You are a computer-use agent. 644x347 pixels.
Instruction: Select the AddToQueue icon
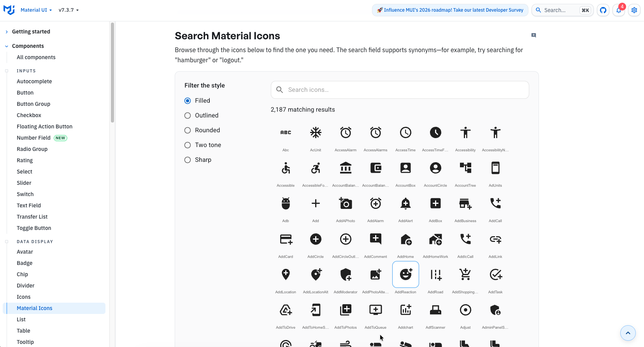pyautogui.click(x=376, y=310)
